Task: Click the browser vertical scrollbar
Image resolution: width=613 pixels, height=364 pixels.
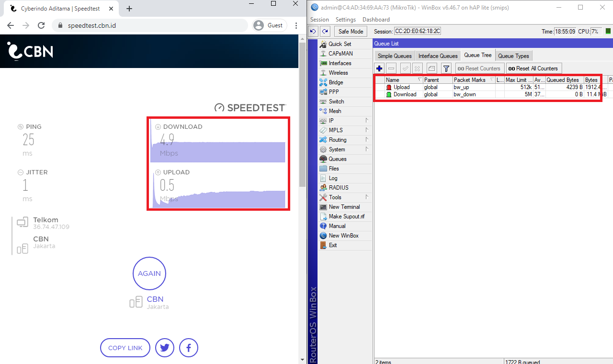Action: (302, 115)
